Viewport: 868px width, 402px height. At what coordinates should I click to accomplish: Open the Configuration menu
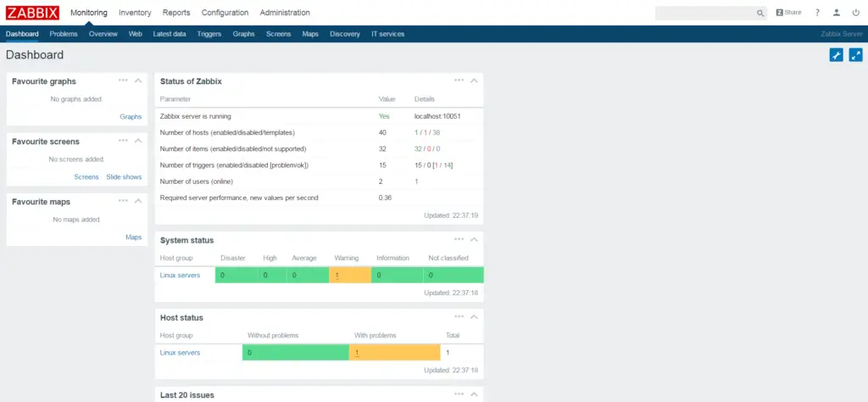pyautogui.click(x=225, y=13)
